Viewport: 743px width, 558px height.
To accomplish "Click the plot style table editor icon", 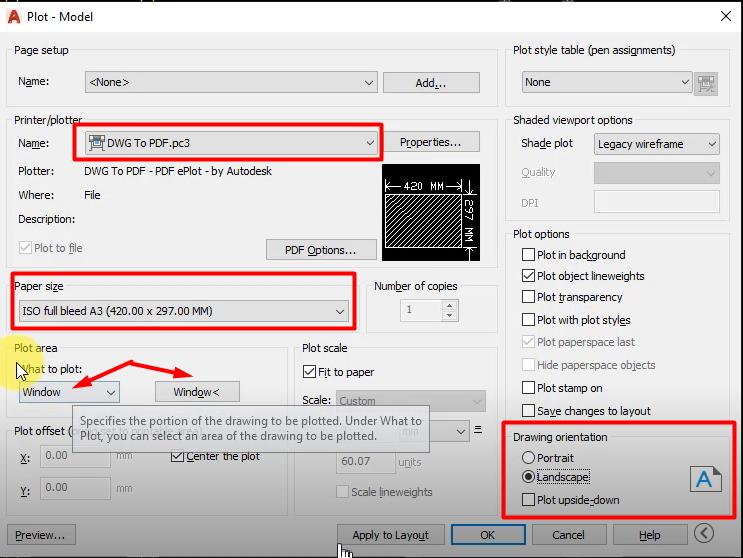I will tap(706, 83).
